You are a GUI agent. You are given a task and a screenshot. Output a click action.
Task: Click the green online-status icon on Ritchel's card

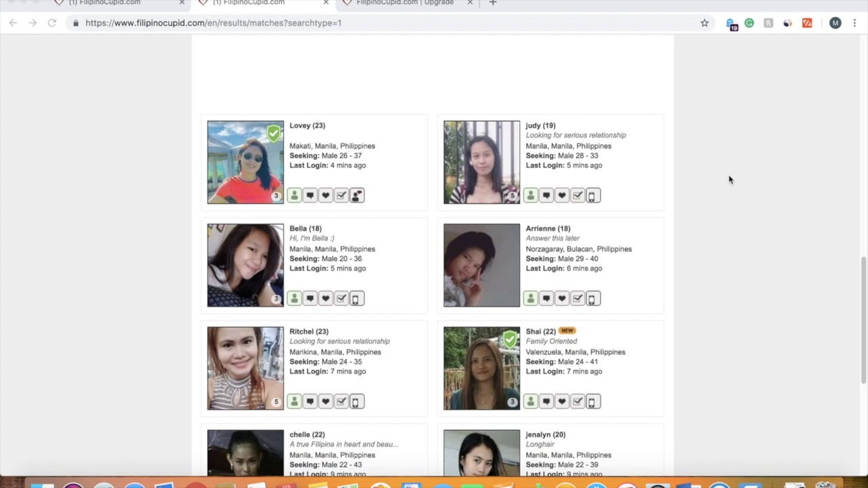[x=294, y=401]
